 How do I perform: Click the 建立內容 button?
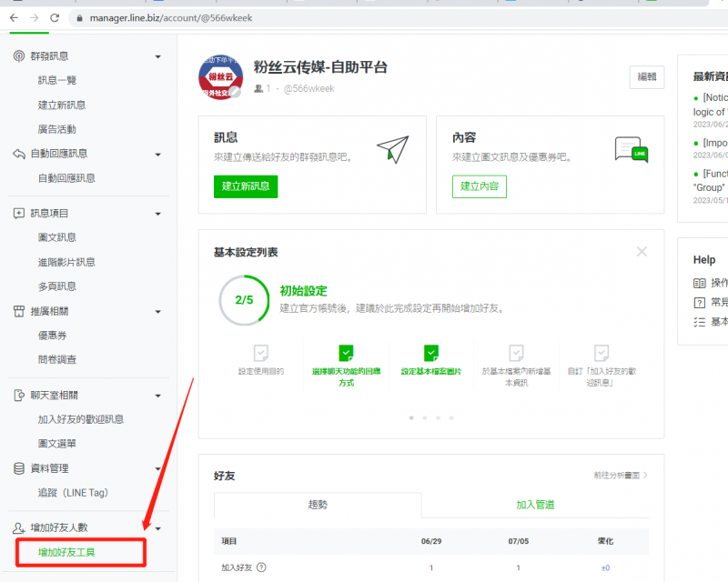(480, 186)
